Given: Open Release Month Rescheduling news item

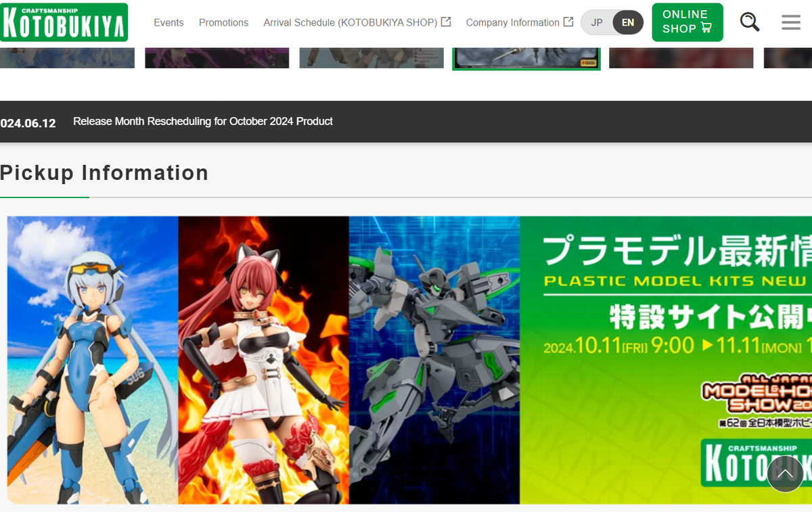Looking at the screenshot, I should 203,121.
